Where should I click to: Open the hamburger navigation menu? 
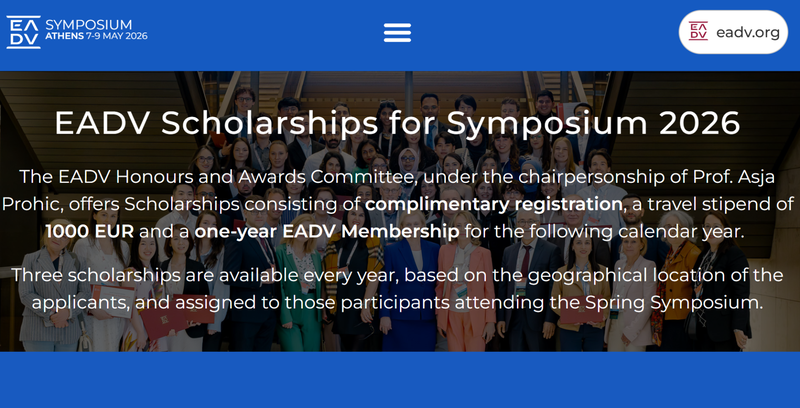(397, 33)
